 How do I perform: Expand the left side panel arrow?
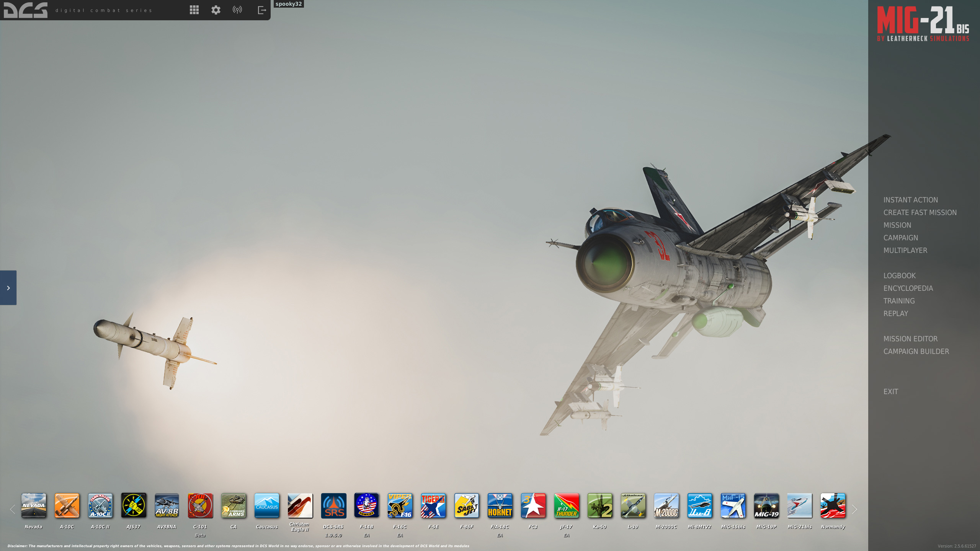click(8, 288)
